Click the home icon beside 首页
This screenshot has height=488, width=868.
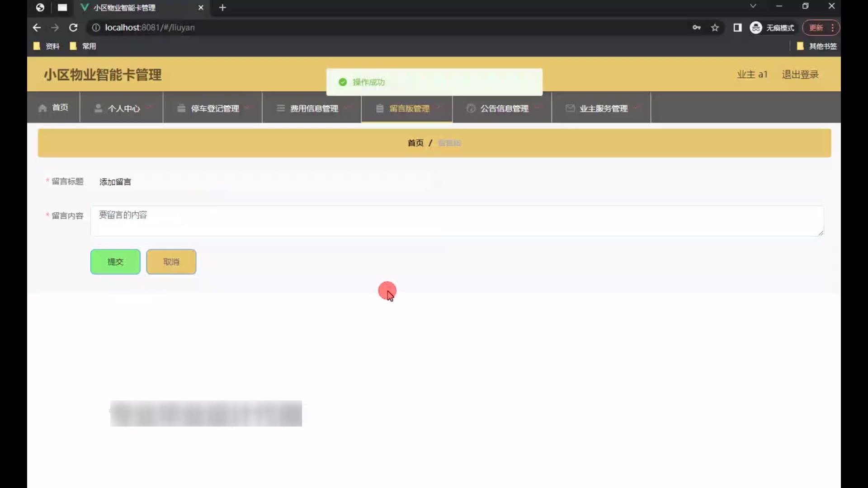[x=42, y=108]
